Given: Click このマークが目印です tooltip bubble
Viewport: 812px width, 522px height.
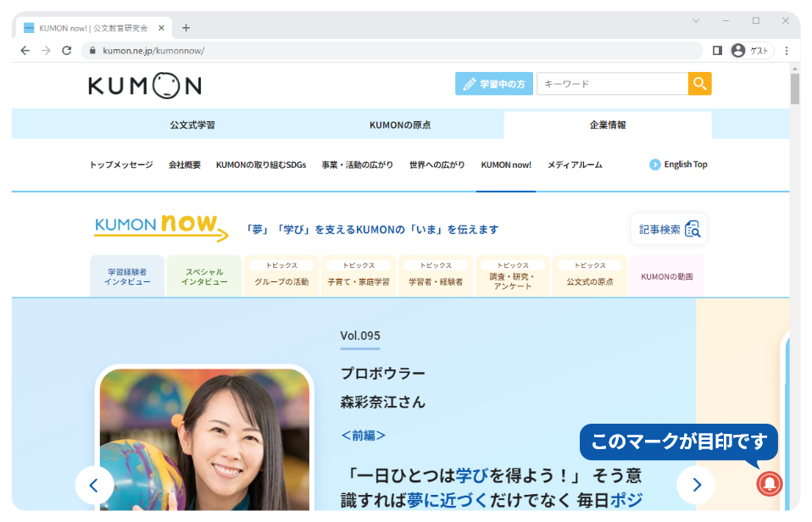Looking at the screenshot, I should (678, 441).
